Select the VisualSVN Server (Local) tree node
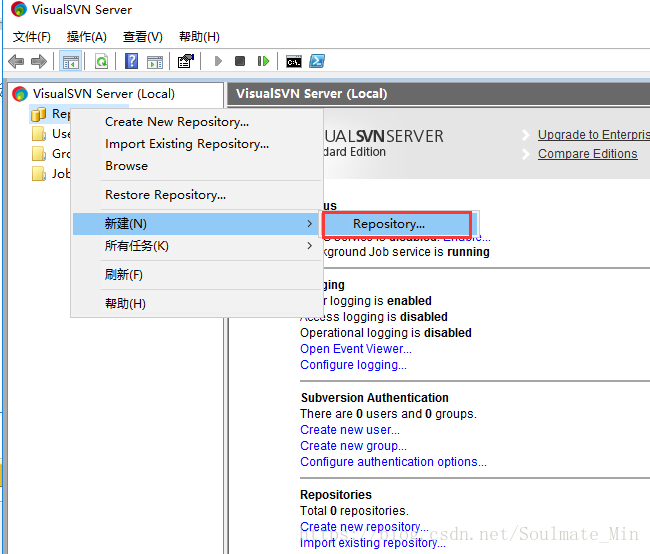The image size is (650, 554). pyautogui.click(x=104, y=94)
